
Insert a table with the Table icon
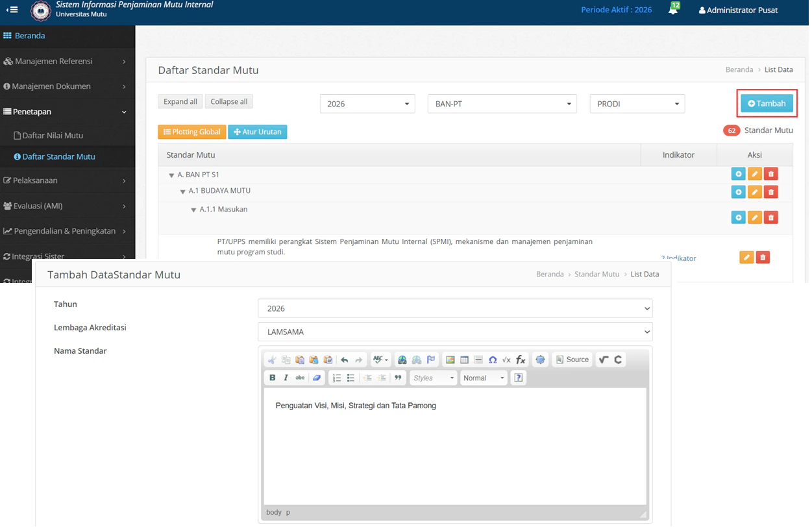tap(464, 360)
